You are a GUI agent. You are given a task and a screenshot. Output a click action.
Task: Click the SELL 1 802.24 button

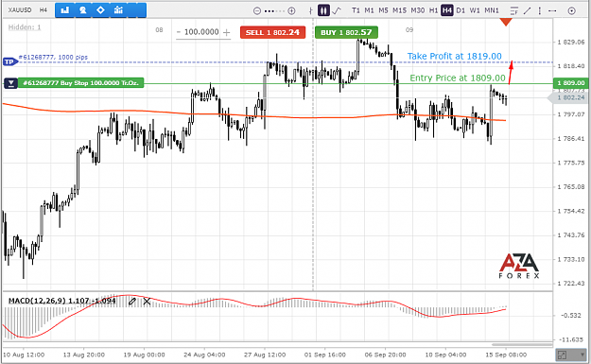(x=272, y=32)
